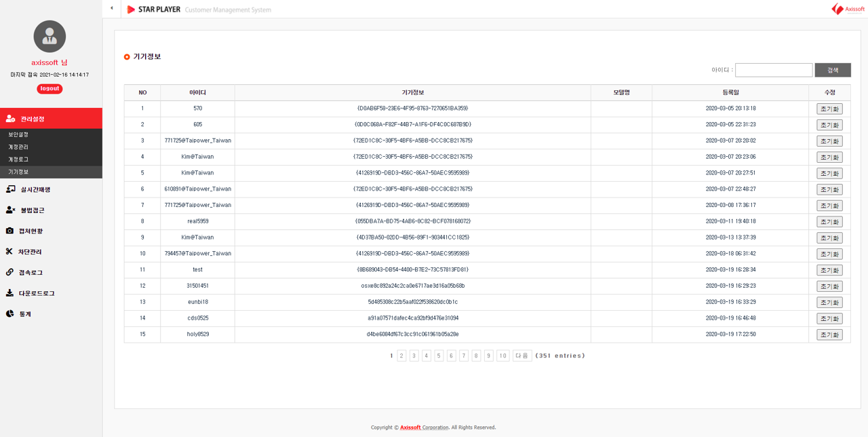Open 통계 pie chart icon
The height and width of the screenshot is (437, 868).
[10, 314]
